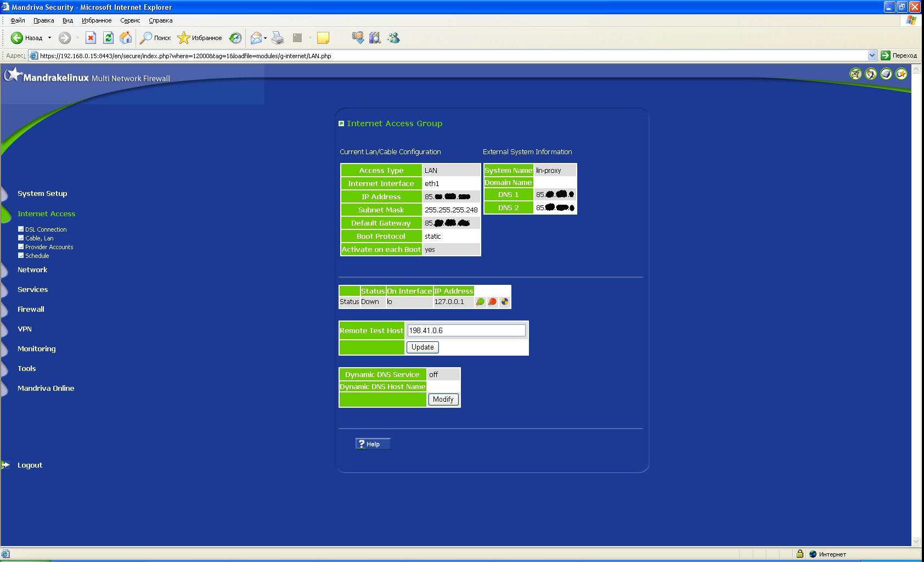This screenshot has height=562, width=924.
Task: Open the Forward button history dropdown arrow
Action: [77, 38]
